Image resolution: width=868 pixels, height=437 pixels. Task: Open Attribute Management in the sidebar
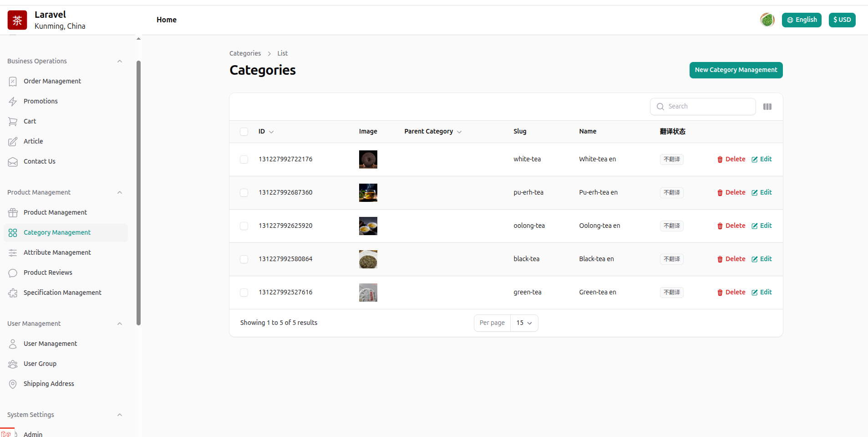tap(57, 252)
